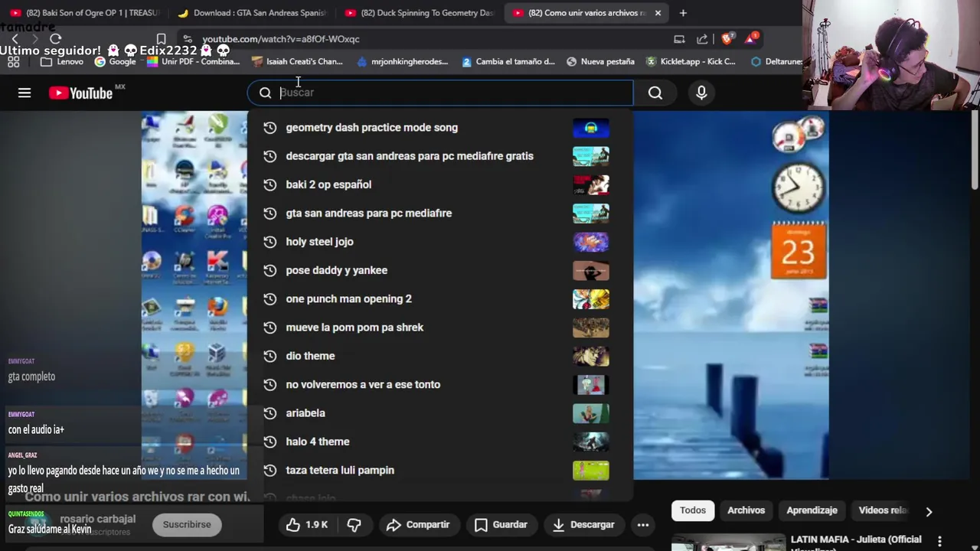The height and width of the screenshot is (551, 980).
Task: Select the Archivos filter chip
Action: 746,510
